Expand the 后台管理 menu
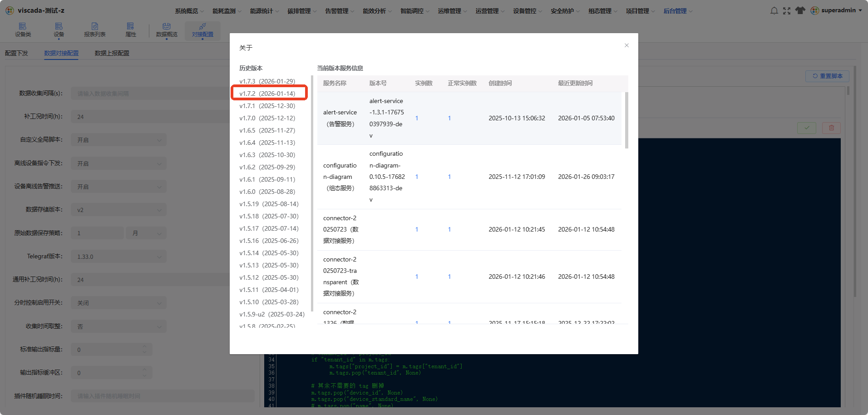The height and width of the screenshot is (415, 868). [678, 11]
